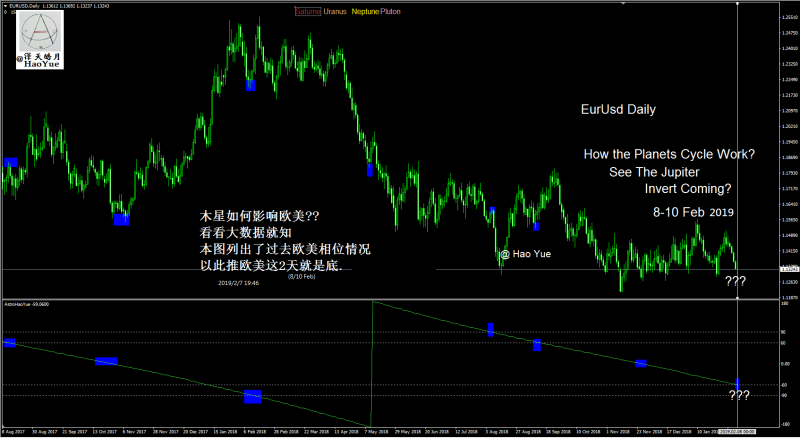Select the line '以此推欧美这2天就是底.'
The image size is (800, 438).
click(270, 265)
